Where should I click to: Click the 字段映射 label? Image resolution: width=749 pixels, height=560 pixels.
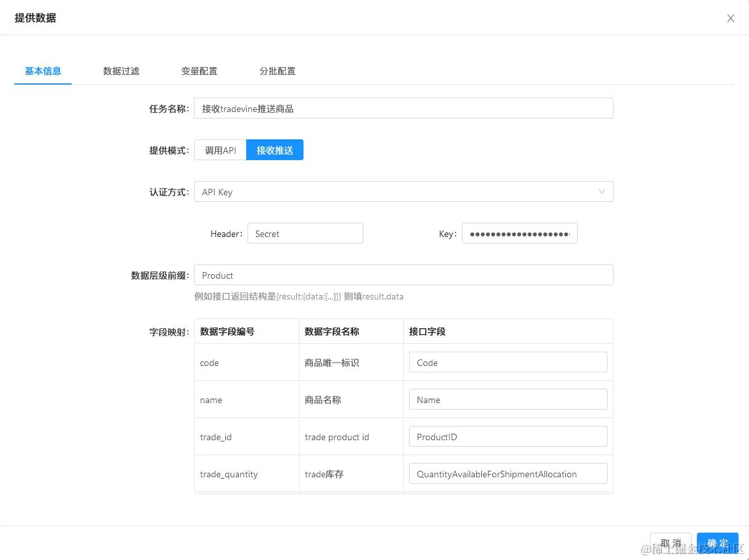pyautogui.click(x=169, y=332)
